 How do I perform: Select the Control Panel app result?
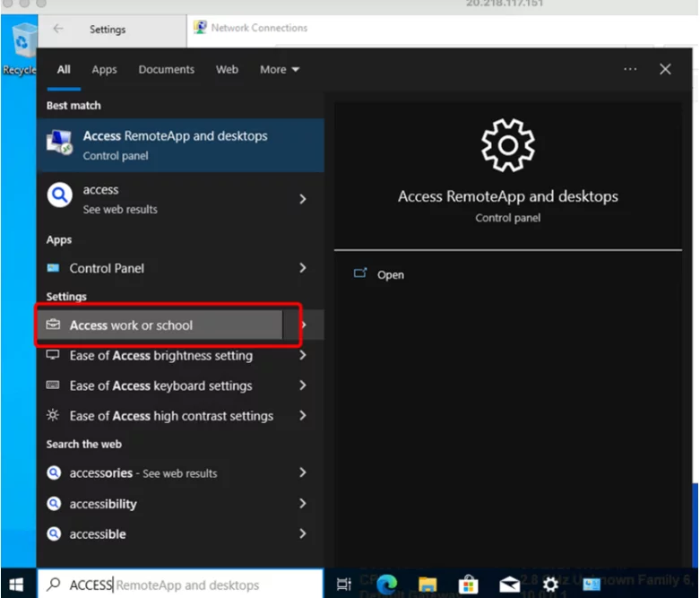point(181,268)
